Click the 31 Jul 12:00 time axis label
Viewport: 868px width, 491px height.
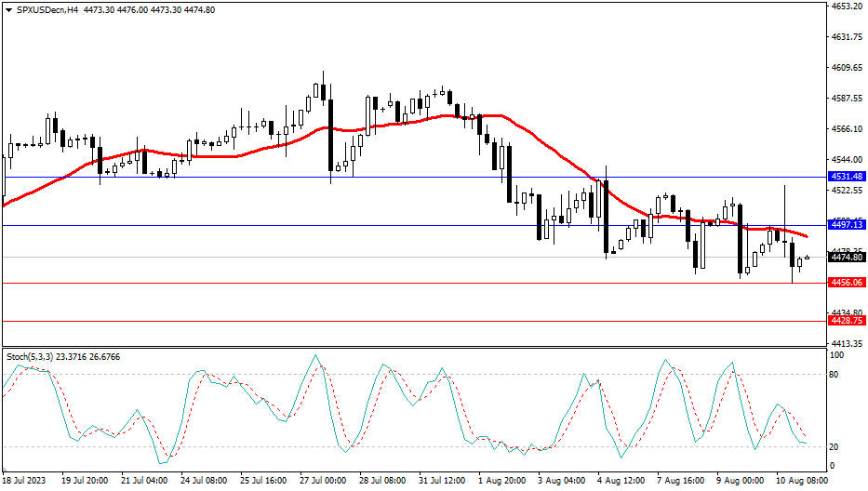(x=442, y=481)
